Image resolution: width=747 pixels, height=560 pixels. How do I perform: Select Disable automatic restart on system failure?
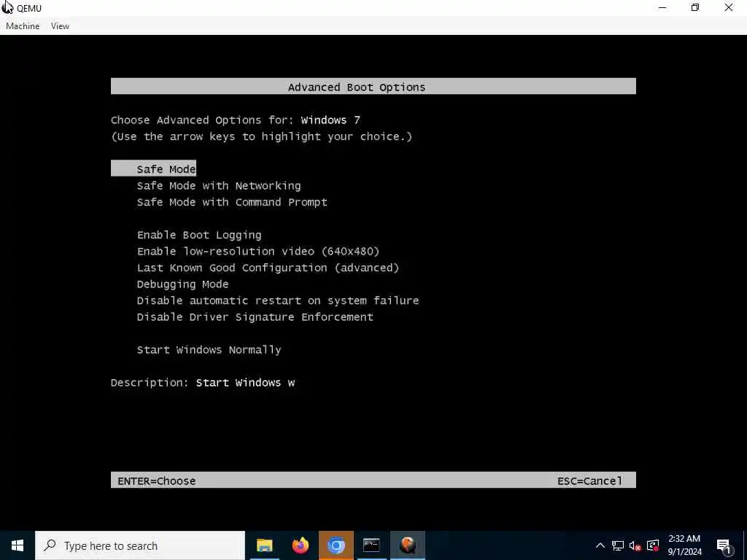278,300
